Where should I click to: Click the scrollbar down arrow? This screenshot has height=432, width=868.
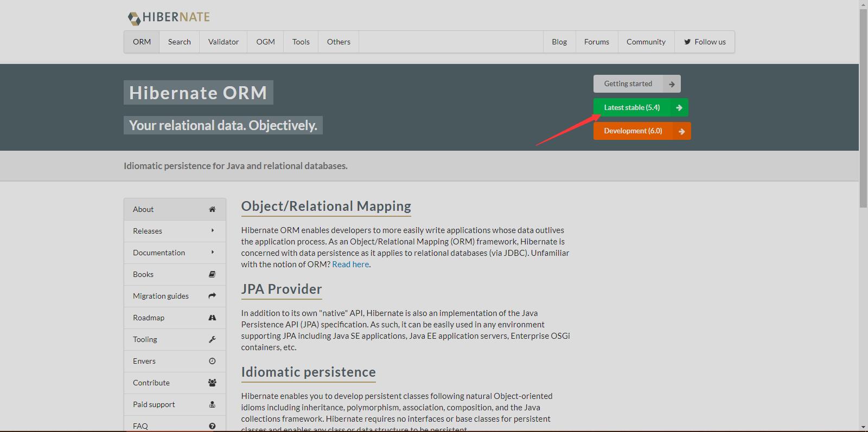[863, 427]
